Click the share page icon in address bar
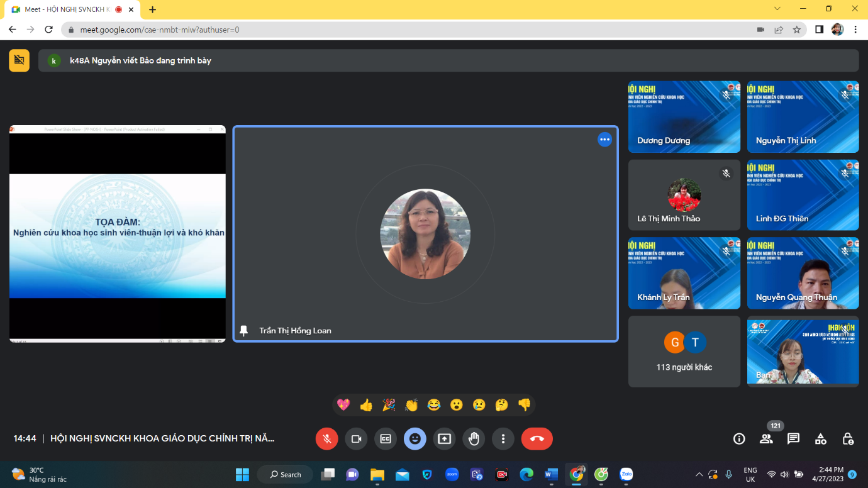Viewport: 868px width, 488px height. click(779, 30)
